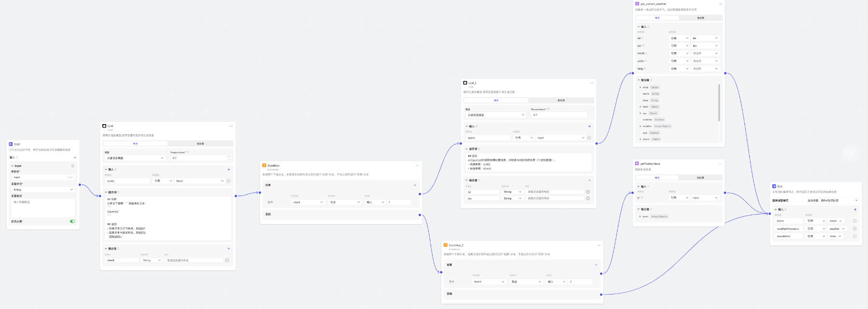Image resolution: width=868 pixels, height=309 pixels.
Task: Remove the query input in LLM_1 node
Action: click(589, 138)
